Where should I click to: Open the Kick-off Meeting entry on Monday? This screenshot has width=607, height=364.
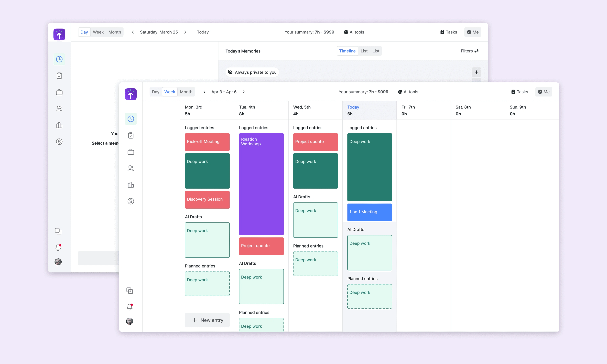tap(207, 142)
